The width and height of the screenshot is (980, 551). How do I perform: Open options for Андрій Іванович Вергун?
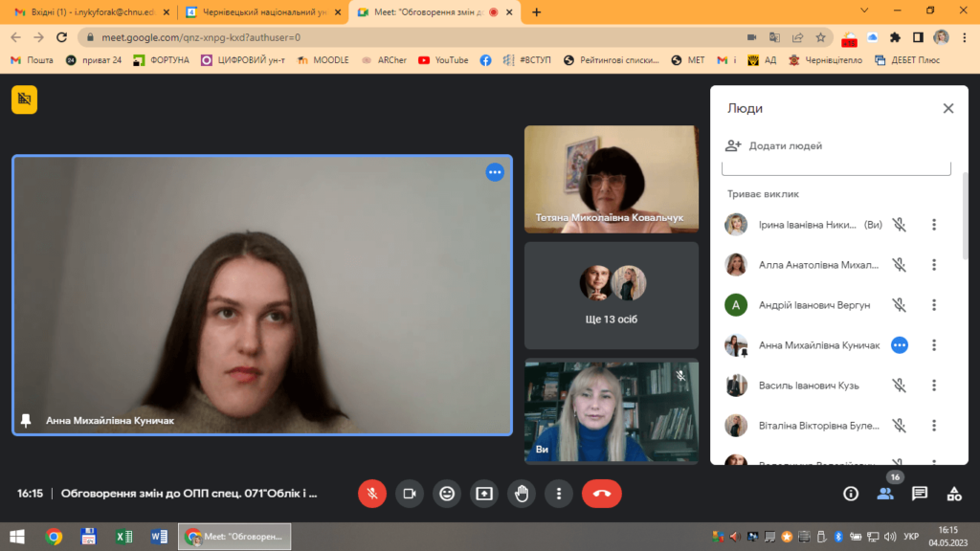[x=934, y=305]
